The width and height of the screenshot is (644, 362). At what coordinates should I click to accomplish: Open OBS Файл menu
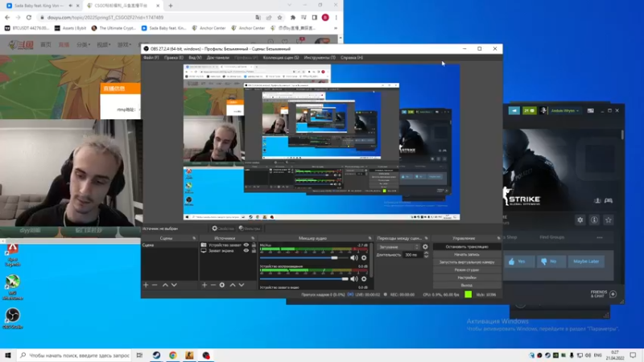point(151,58)
